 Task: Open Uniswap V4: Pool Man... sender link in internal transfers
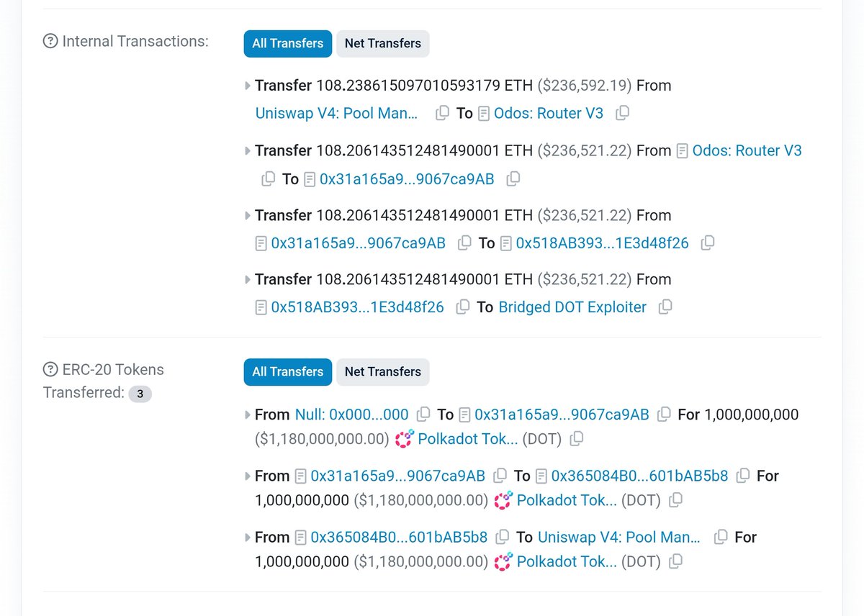[336, 113]
